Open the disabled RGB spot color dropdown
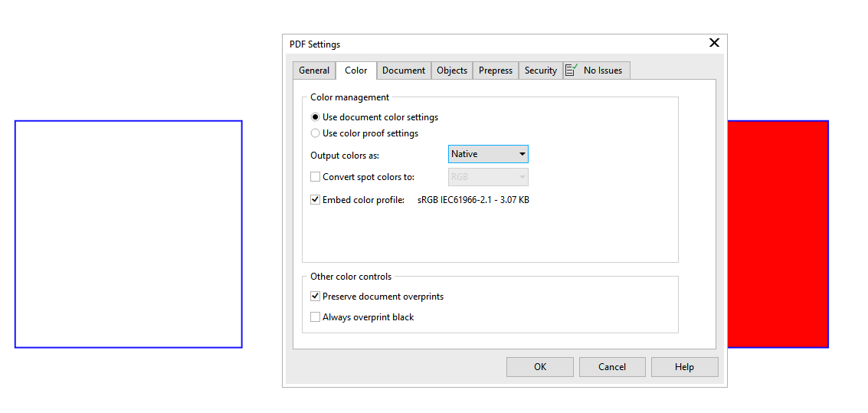The image size is (868, 413). [x=488, y=177]
